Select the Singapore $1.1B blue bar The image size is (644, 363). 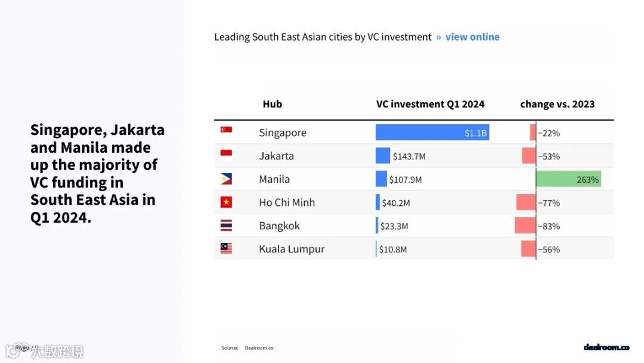click(x=432, y=133)
